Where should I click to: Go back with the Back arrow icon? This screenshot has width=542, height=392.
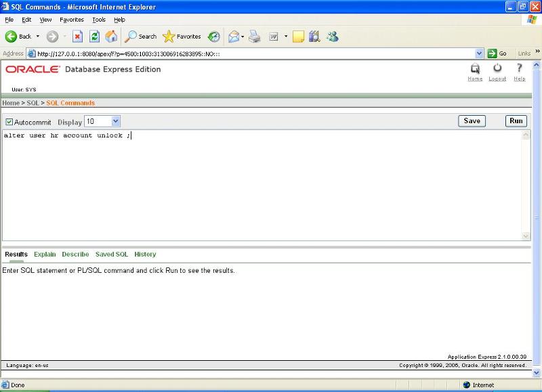pyautogui.click(x=11, y=37)
